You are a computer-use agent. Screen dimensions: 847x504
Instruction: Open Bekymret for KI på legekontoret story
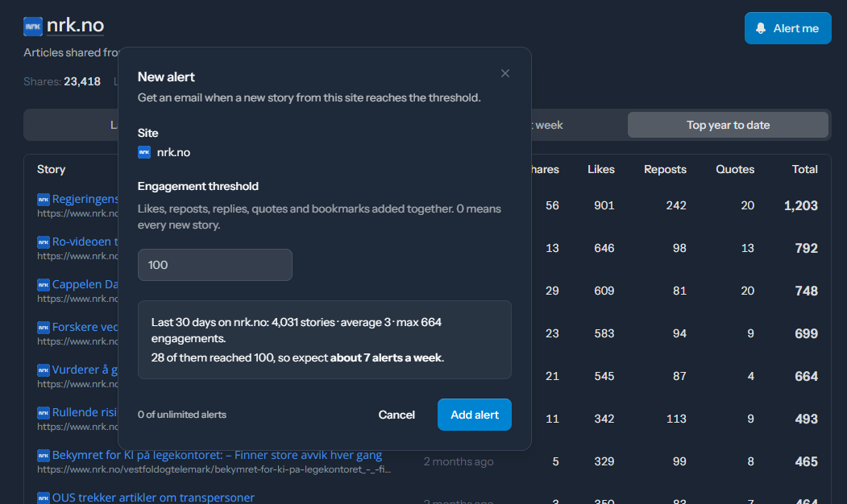[x=217, y=455]
